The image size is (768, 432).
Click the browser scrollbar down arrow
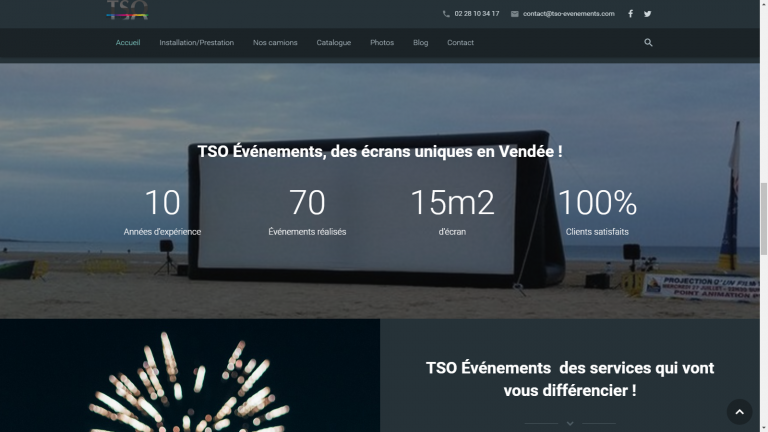tap(763, 427)
